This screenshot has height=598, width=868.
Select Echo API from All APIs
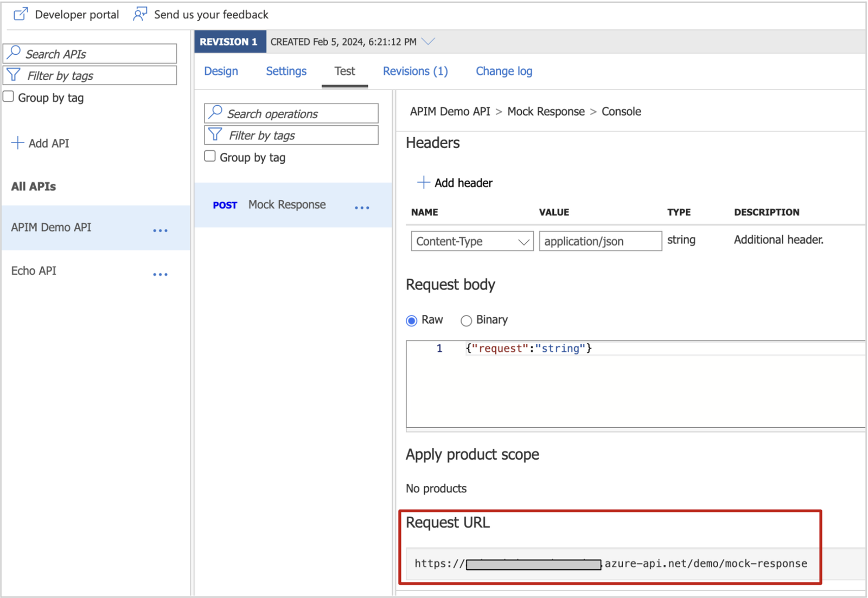click(34, 271)
